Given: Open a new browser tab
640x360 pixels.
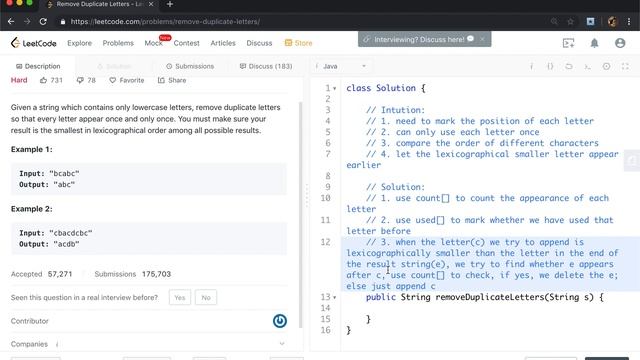Looking at the screenshot, I should tap(170, 4).
